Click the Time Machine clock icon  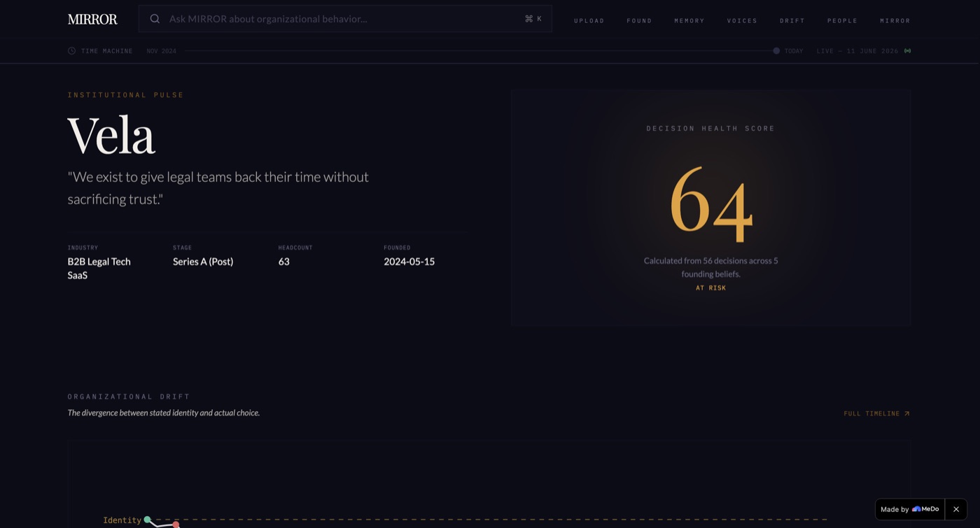71,51
